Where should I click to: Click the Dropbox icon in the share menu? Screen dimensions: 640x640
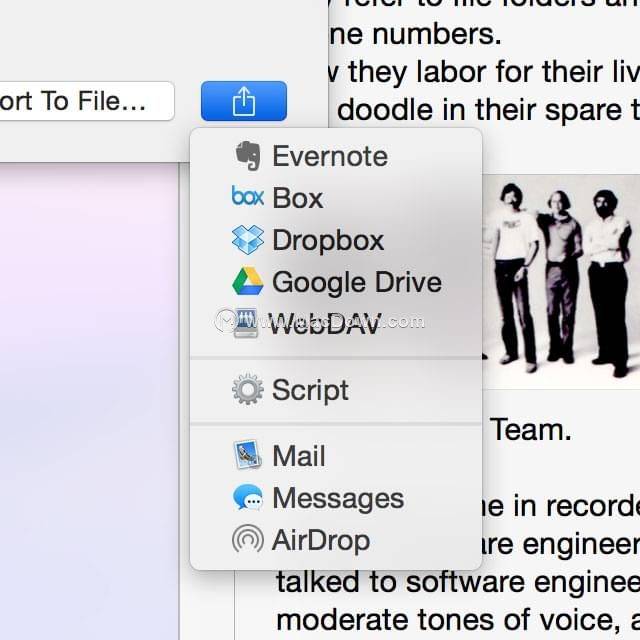coord(247,240)
